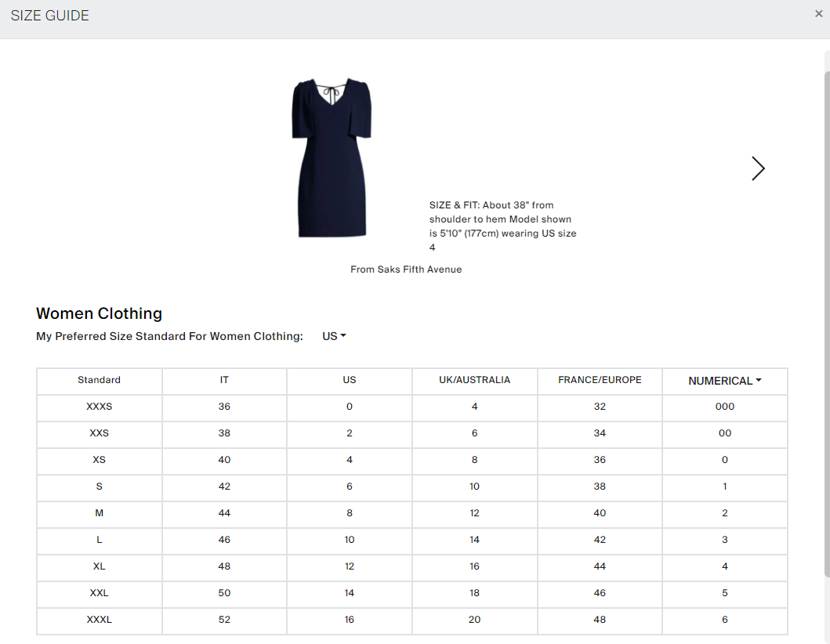The height and width of the screenshot is (644, 830).
Task: Click the 'XL' row label
Action: click(99, 566)
